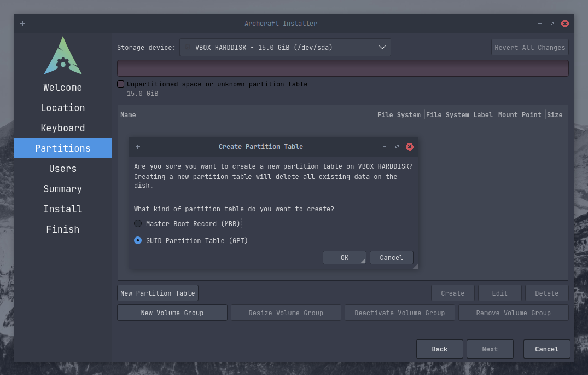Click the plus icon in installer title bar
This screenshot has height=375, width=588.
22,24
